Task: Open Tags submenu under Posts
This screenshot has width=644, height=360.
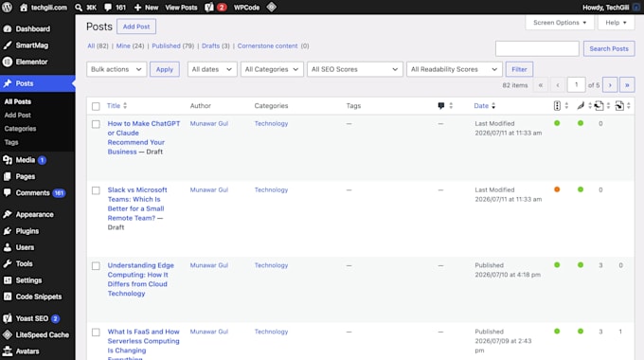Action: (11, 142)
